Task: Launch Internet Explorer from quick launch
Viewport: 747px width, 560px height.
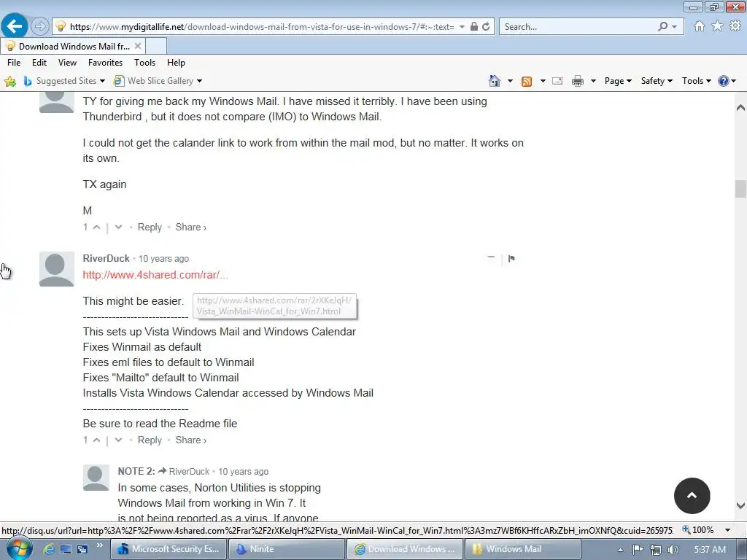Action: click(49, 549)
